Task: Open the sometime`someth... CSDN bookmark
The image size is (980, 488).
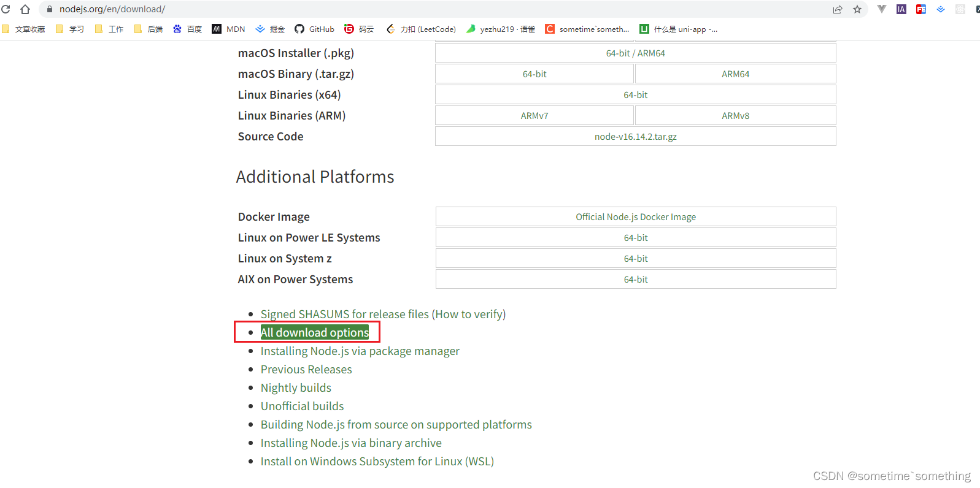Action: (x=587, y=29)
